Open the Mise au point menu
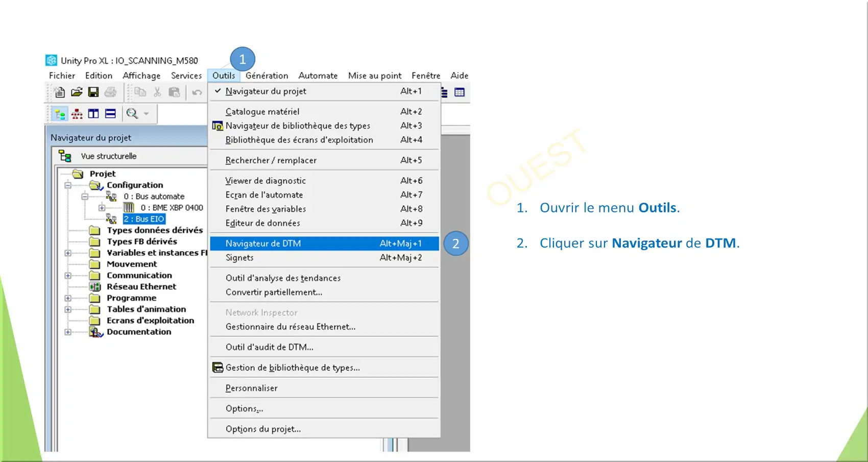Screen dimensions: 868x462 click(x=375, y=76)
